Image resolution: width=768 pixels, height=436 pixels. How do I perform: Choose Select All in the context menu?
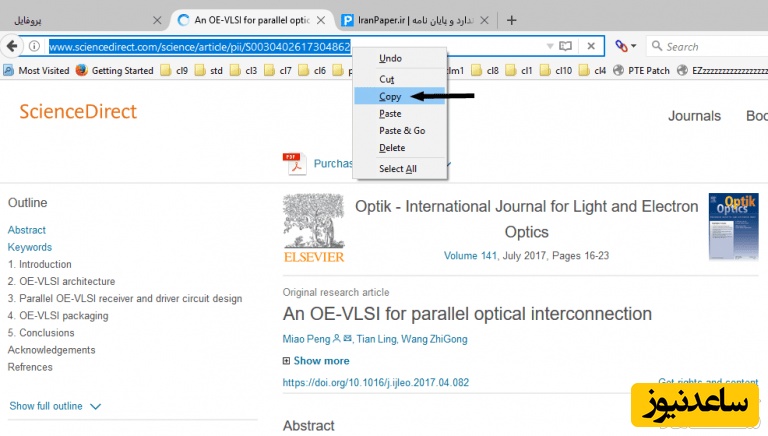[397, 169]
